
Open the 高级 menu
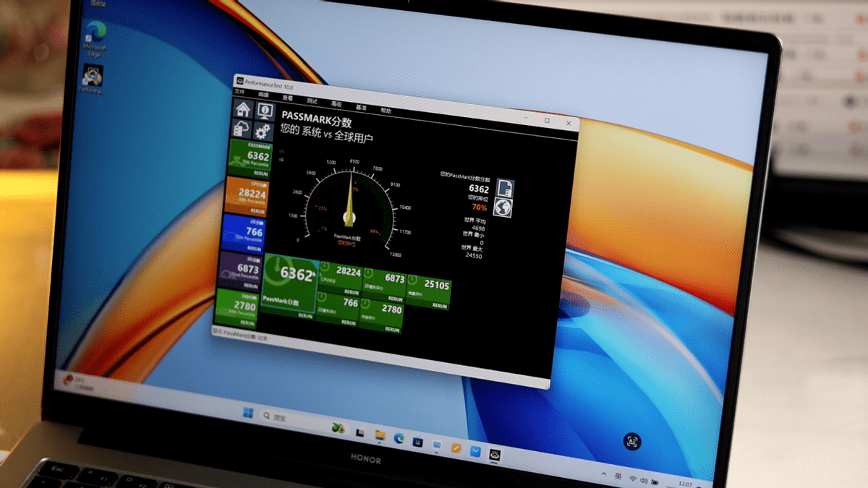[336, 103]
